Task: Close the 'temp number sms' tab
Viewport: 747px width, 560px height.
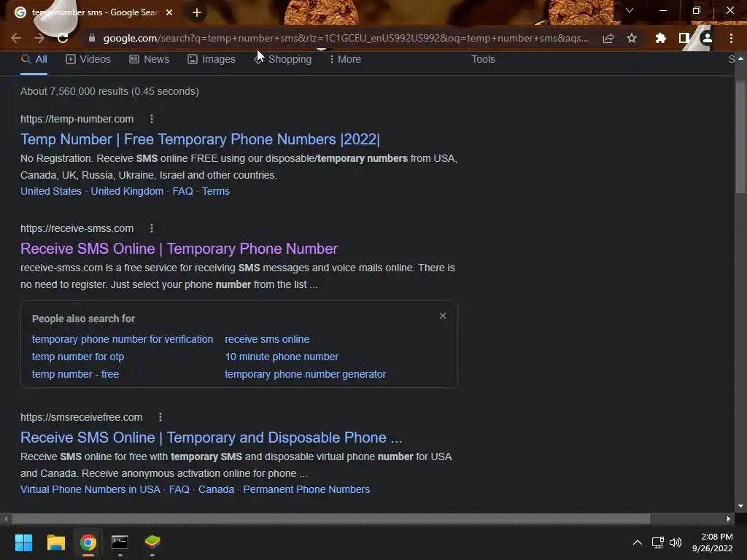Action: coord(169,12)
